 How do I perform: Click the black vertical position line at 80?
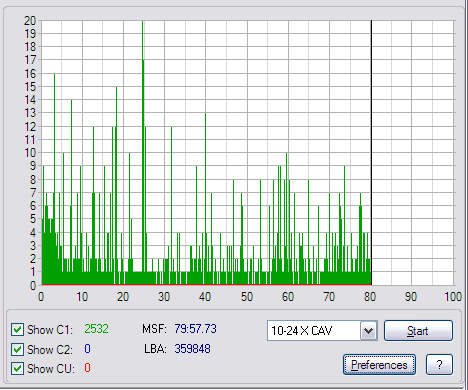pyautogui.click(x=371, y=152)
